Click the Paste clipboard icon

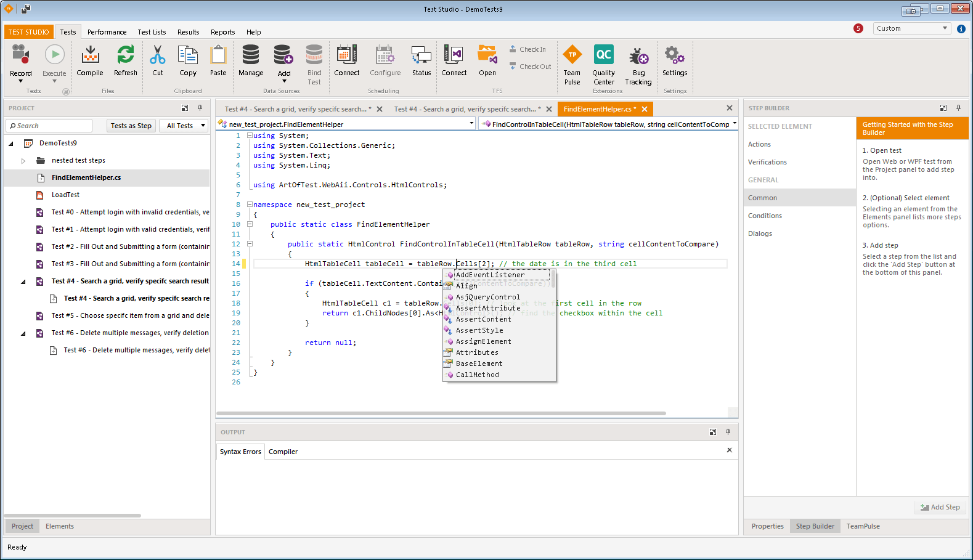click(x=218, y=55)
